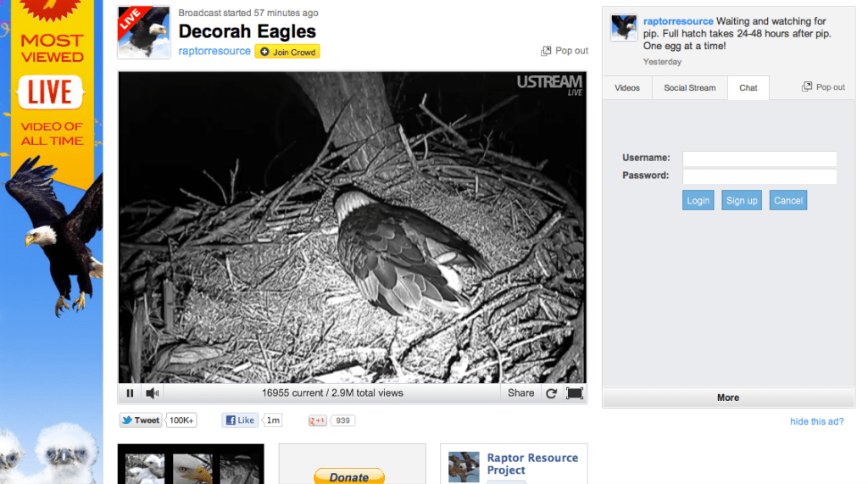
Task: Focus the Password input field
Action: 759,176
